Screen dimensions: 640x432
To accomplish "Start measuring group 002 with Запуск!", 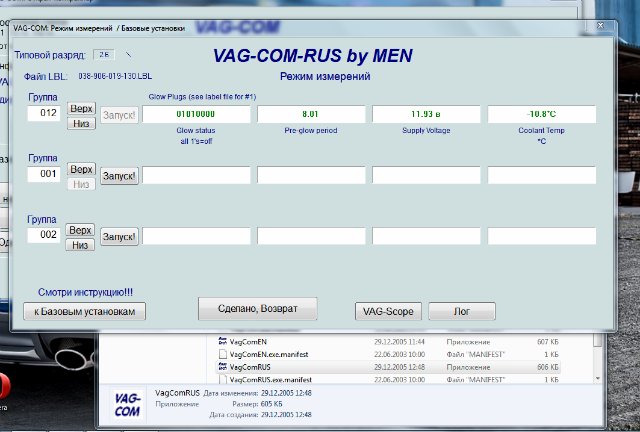I will [119, 237].
